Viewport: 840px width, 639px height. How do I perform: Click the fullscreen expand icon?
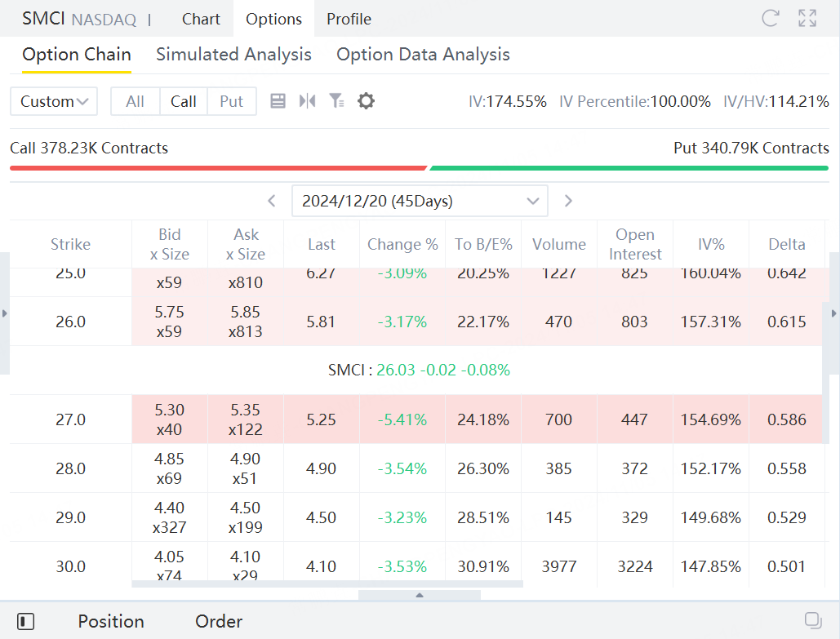pos(807,19)
